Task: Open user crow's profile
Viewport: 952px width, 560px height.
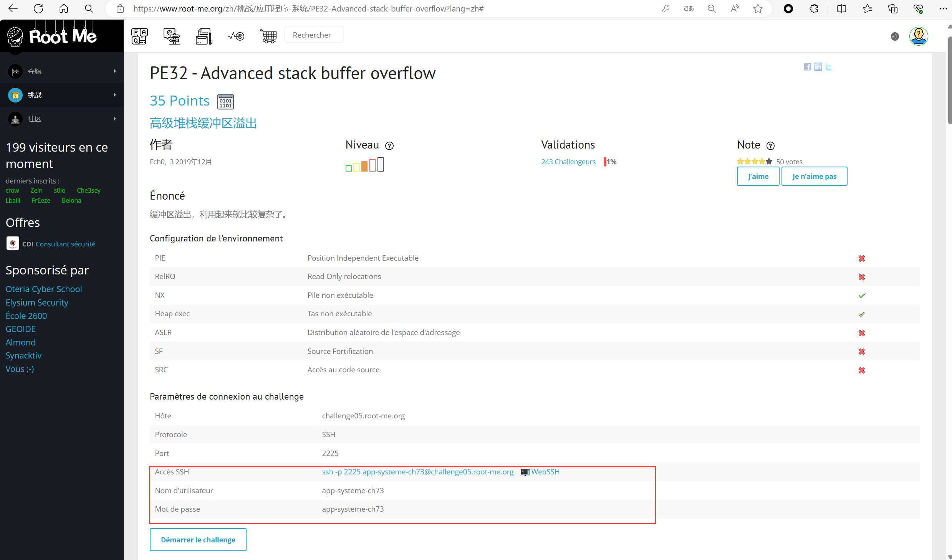Action: click(x=12, y=190)
